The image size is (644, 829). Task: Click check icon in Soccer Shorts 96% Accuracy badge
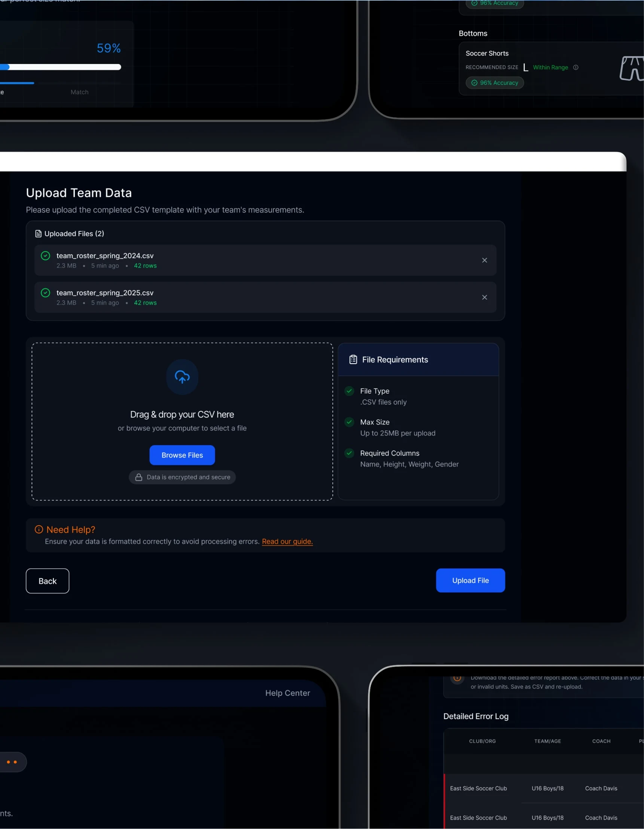(474, 83)
